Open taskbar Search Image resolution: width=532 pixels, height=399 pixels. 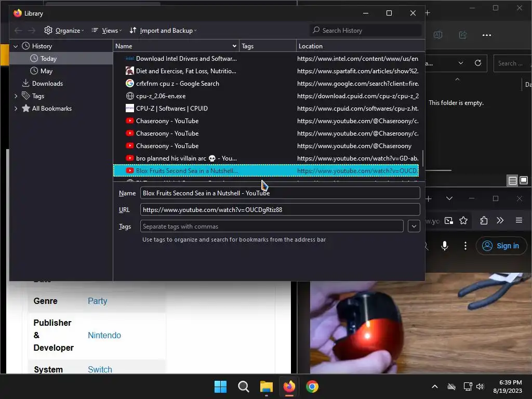pos(243,387)
